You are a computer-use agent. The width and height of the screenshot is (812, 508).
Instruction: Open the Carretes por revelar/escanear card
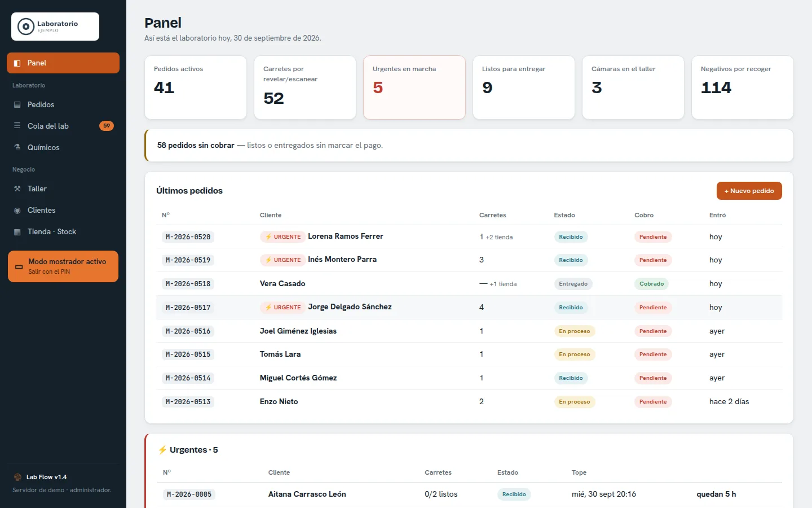pos(305,87)
